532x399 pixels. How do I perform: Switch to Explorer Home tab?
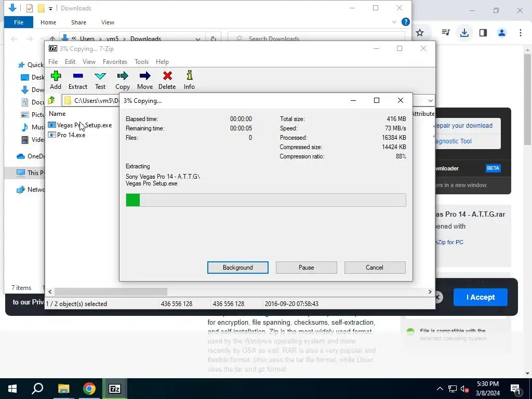[x=48, y=22]
